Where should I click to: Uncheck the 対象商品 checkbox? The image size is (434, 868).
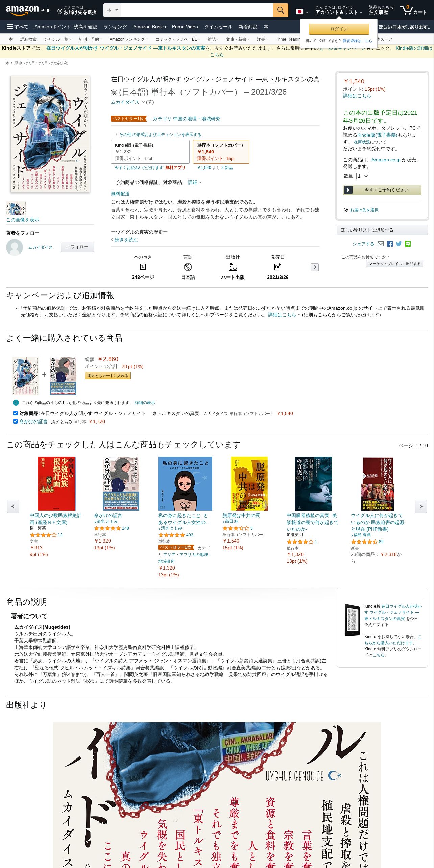[15, 413]
